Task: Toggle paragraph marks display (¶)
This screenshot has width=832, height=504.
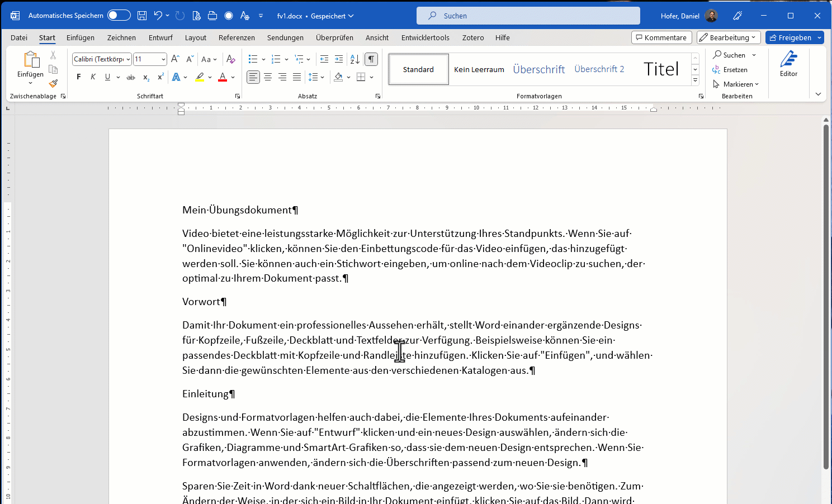Action: coord(371,59)
